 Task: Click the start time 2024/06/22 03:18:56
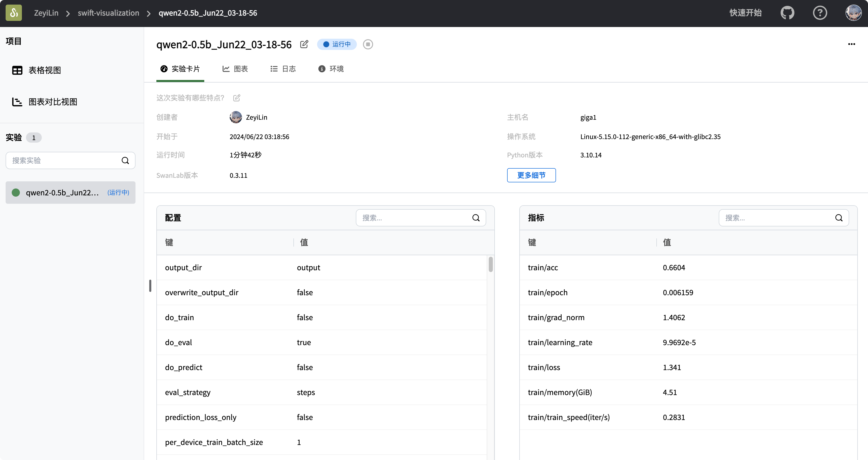coord(260,137)
